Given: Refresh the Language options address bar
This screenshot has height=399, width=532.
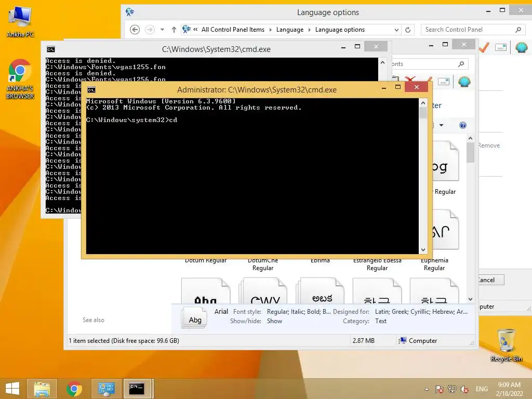Looking at the screenshot, I should pyautogui.click(x=408, y=30).
